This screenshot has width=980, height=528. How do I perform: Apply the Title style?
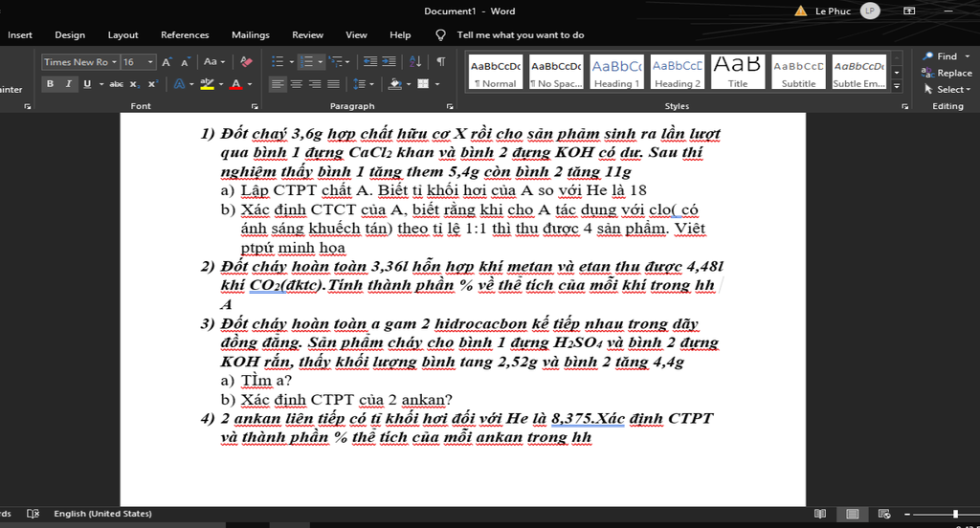tap(738, 72)
